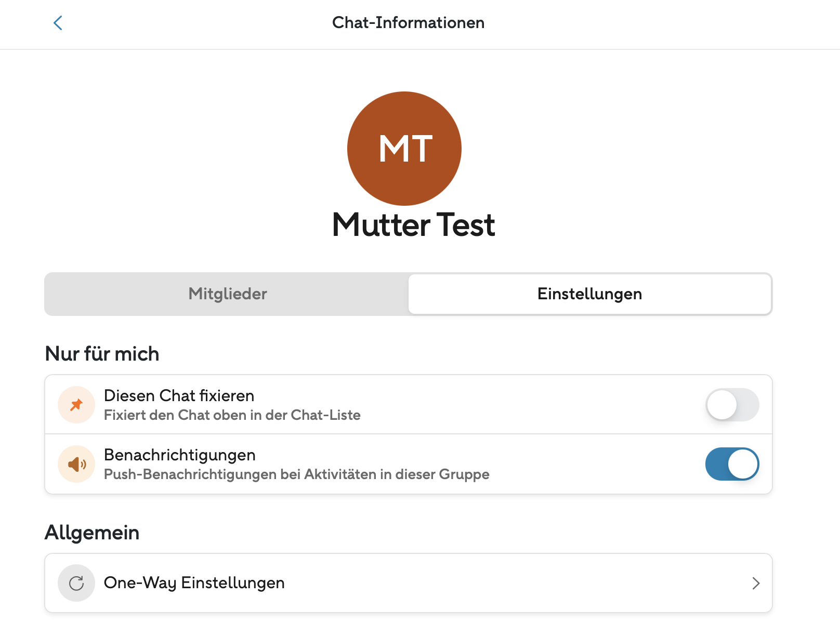Turn off Benachrichtigungen toggle
This screenshot has width=840, height=636.
(x=732, y=464)
